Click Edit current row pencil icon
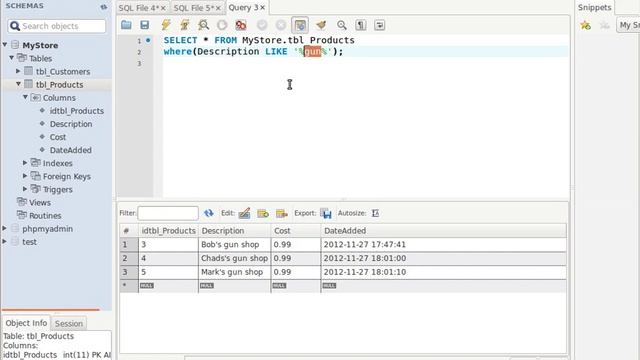Viewport: 640px width, 360px height. pyautogui.click(x=244, y=213)
